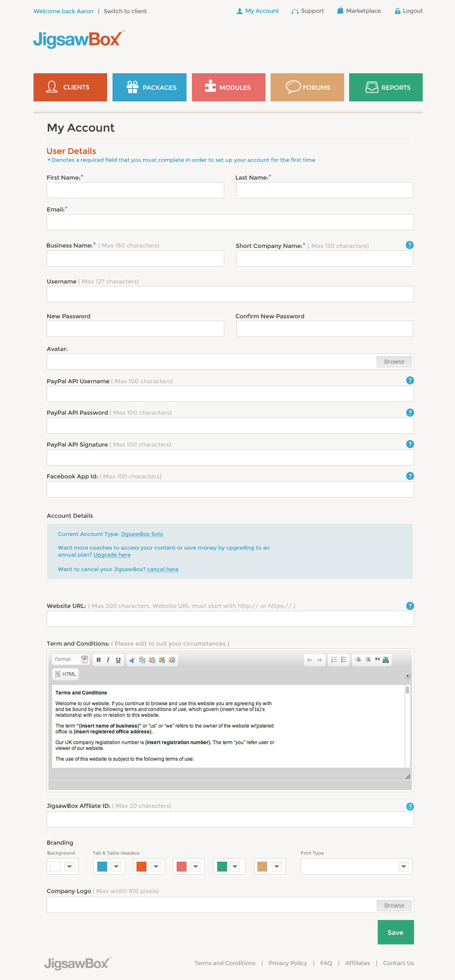Open the Background color dropdown
The height and width of the screenshot is (980, 455).
(69, 866)
